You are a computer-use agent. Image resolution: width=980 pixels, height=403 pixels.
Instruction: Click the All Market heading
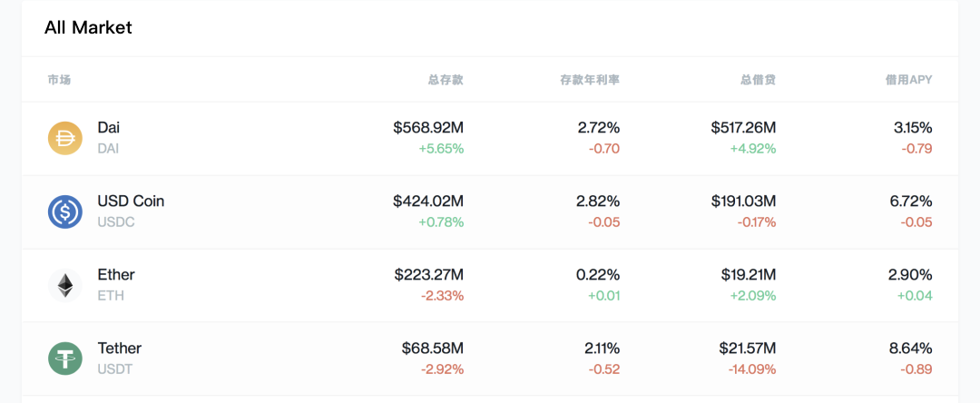[x=88, y=27]
